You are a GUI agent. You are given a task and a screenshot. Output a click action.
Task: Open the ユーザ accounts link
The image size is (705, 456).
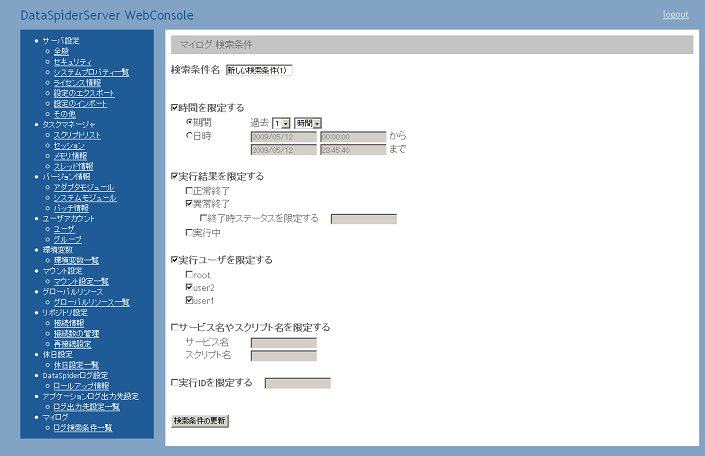pos(64,229)
